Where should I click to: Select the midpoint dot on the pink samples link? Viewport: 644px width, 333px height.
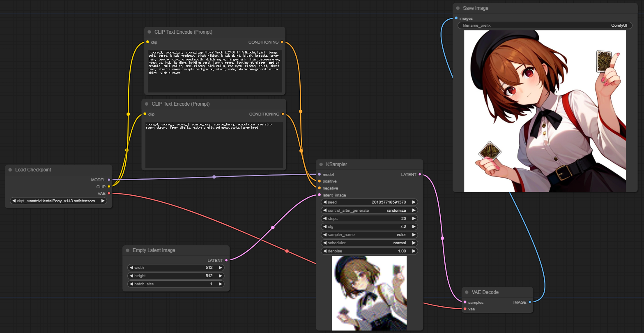click(442, 238)
